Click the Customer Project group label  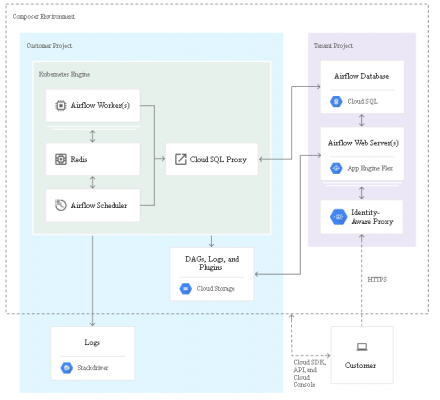pos(49,46)
